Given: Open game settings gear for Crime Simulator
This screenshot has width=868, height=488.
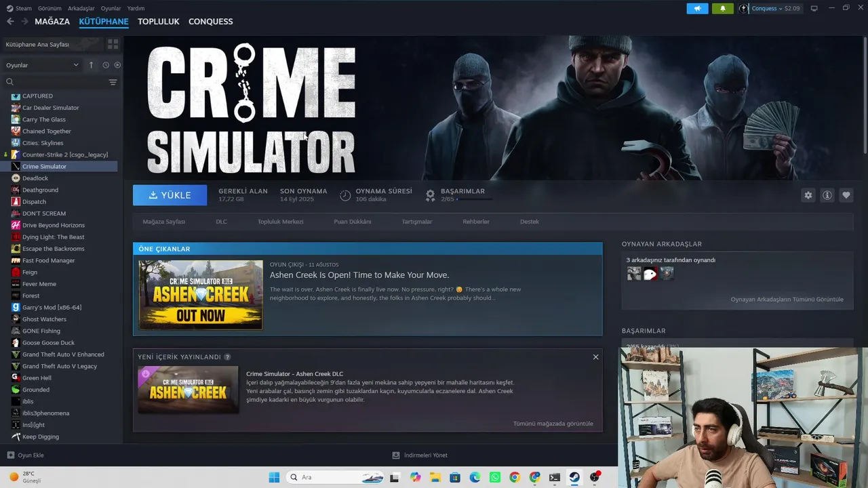Looking at the screenshot, I should [x=808, y=195].
